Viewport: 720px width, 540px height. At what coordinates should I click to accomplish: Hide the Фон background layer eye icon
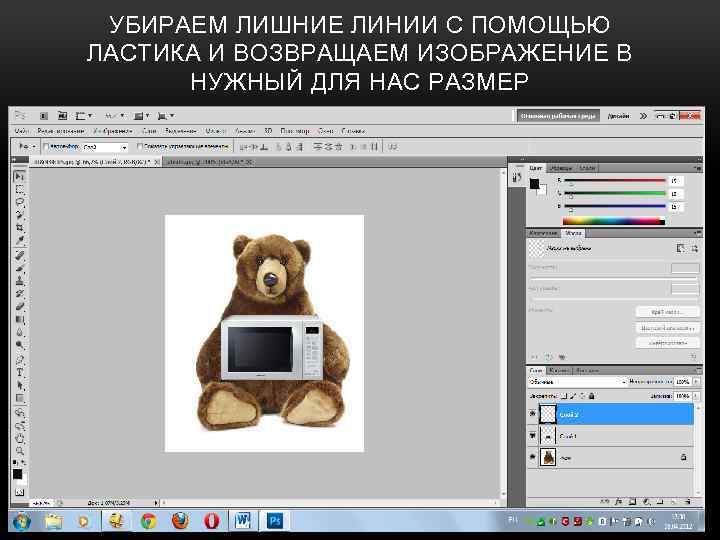[533, 457]
